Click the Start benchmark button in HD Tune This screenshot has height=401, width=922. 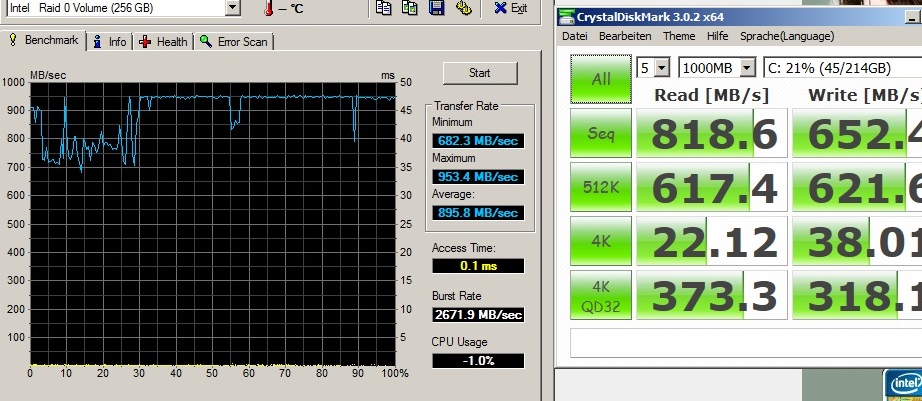point(480,73)
